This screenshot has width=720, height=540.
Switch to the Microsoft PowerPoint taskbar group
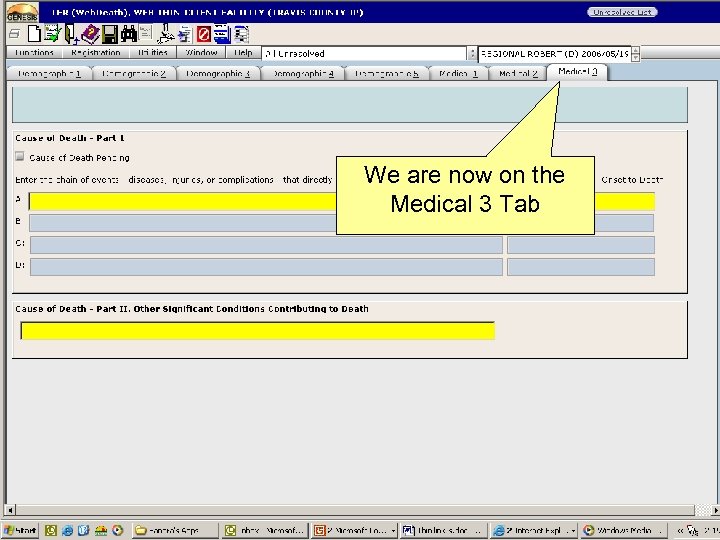tap(354, 530)
